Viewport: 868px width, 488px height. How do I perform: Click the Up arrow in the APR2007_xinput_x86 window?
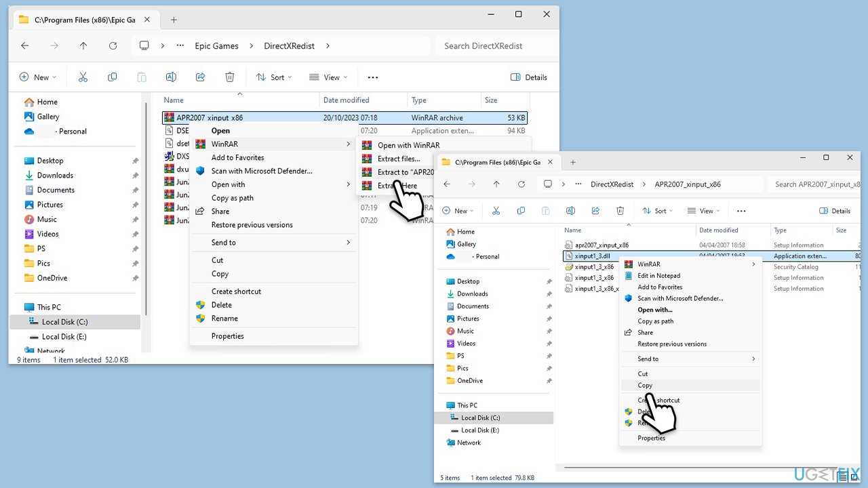click(x=496, y=184)
